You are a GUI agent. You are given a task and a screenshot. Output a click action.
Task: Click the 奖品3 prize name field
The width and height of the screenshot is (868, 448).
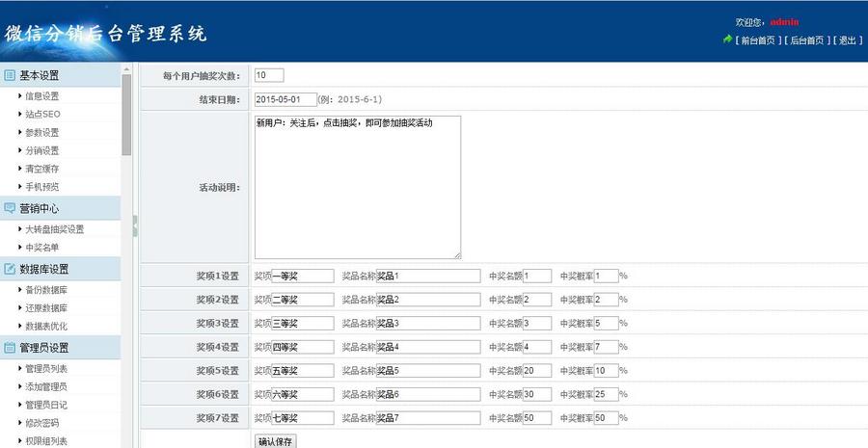point(428,323)
